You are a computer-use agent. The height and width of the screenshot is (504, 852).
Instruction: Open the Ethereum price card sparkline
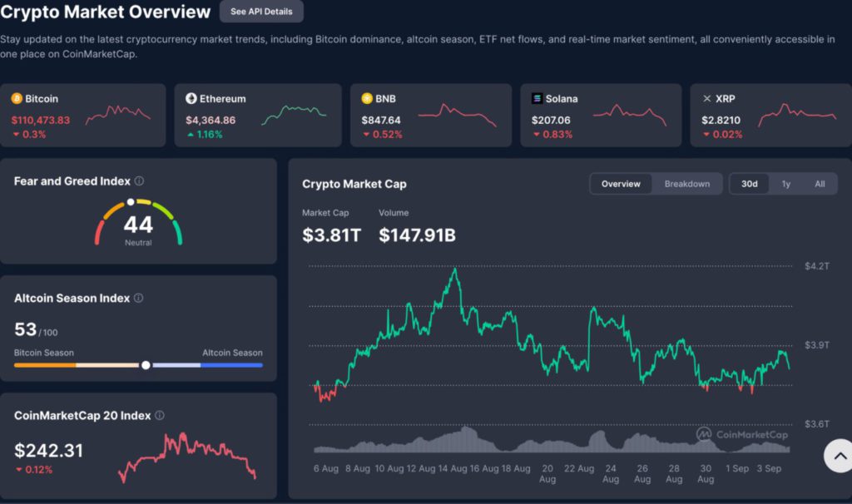293,115
